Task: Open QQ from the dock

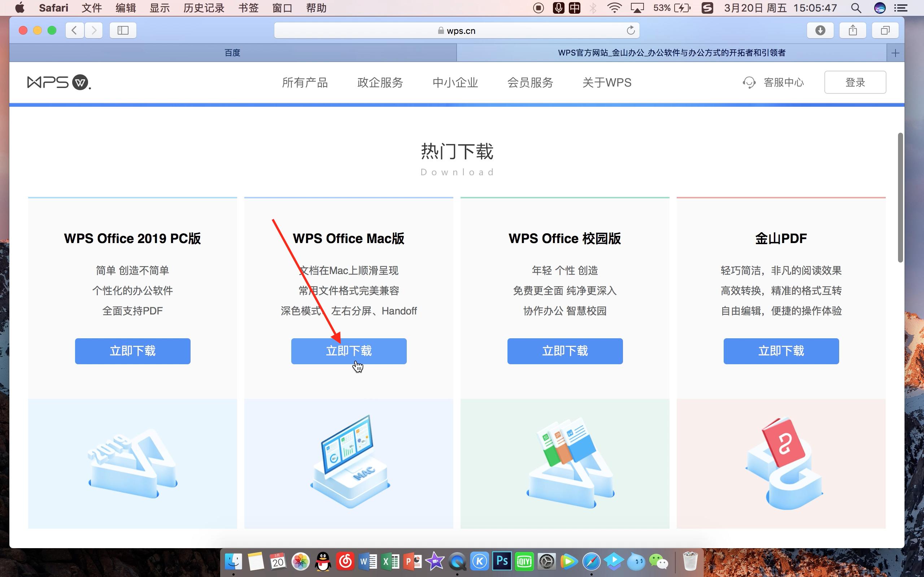Action: 323,561
